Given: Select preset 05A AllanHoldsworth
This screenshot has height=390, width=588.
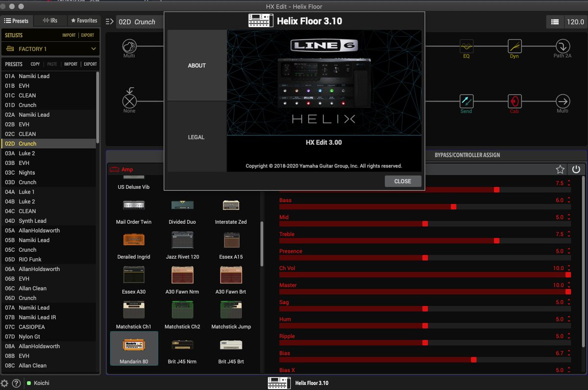Looking at the screenshot, I should (49, 231).
